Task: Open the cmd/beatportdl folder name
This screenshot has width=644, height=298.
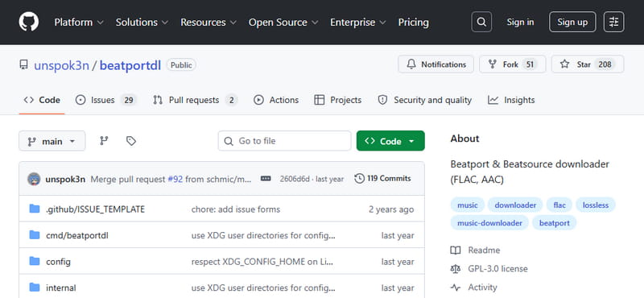Action: point(77,235)
